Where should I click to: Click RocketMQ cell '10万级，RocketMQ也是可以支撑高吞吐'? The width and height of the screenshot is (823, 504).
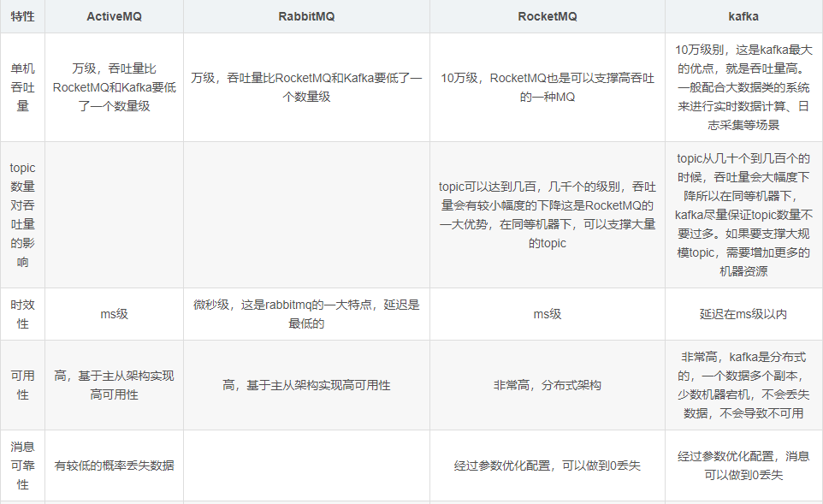(548, 87)
